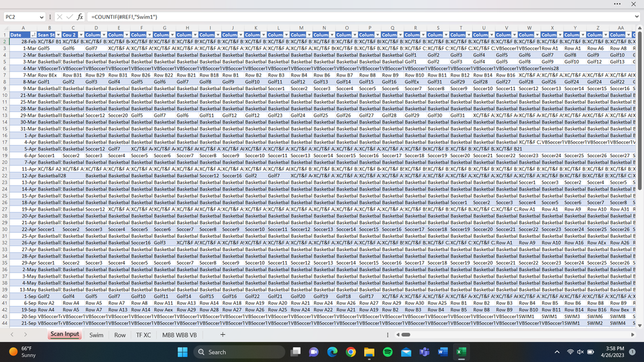644x362 pixels.
Task: Open Task View from the taskbar
Action: (x=295, y=352)
